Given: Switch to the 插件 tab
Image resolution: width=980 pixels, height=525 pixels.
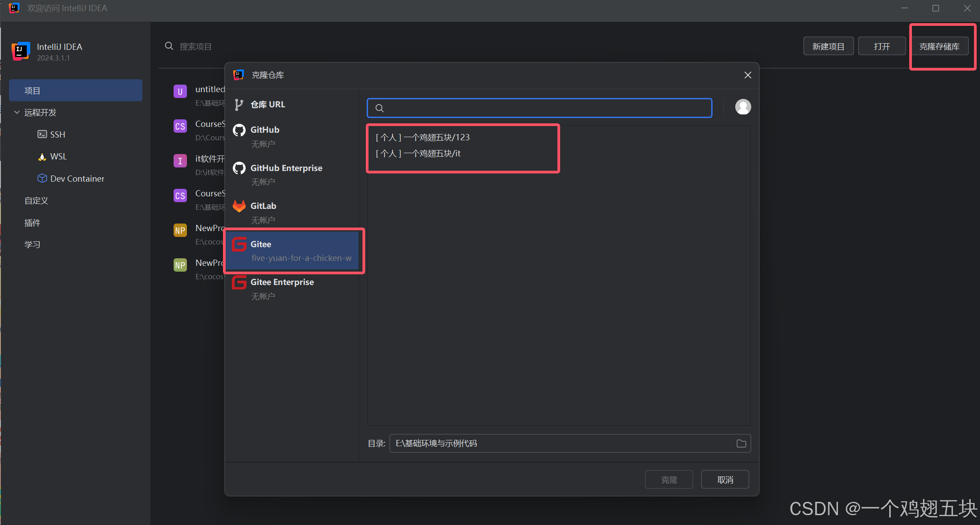Looking at the screenshot, I should [32, 223].
